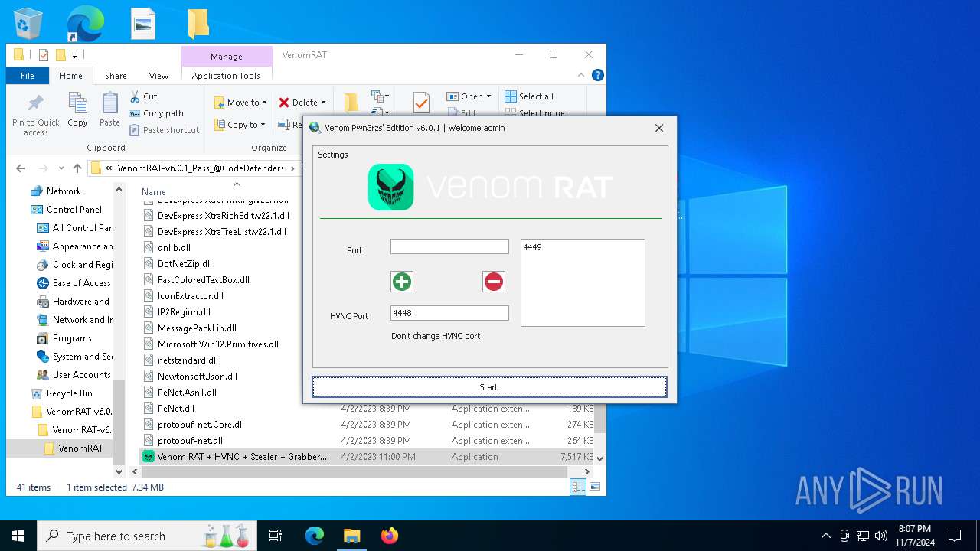The height and width of the screenshot is (551, 980).
Task: Select IP2Region.dll file
Action: [184, 312]
